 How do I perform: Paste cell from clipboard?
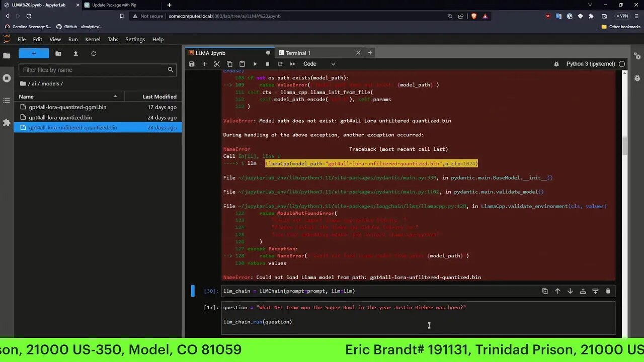click(242, 64)
